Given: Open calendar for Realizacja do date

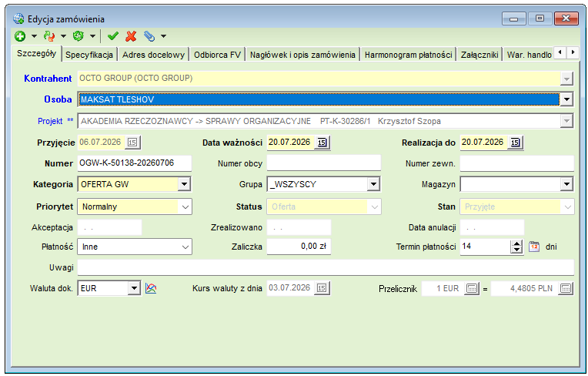Looking at the screenshot, I should 516,143.
